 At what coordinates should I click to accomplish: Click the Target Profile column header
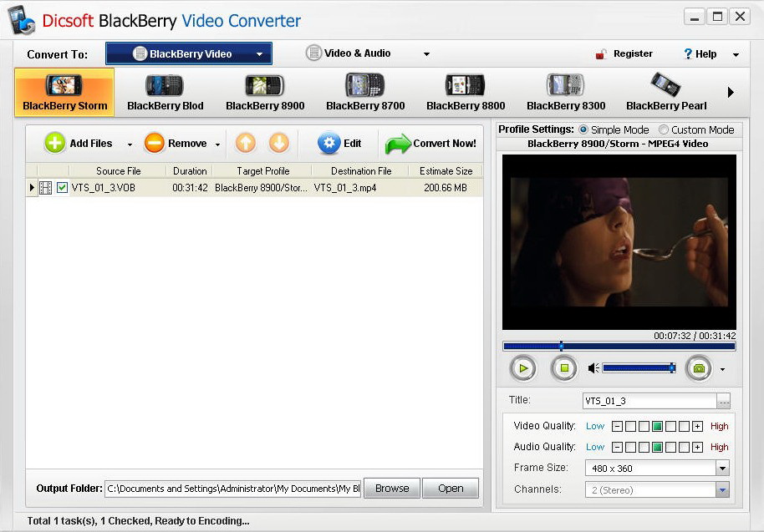262,171
